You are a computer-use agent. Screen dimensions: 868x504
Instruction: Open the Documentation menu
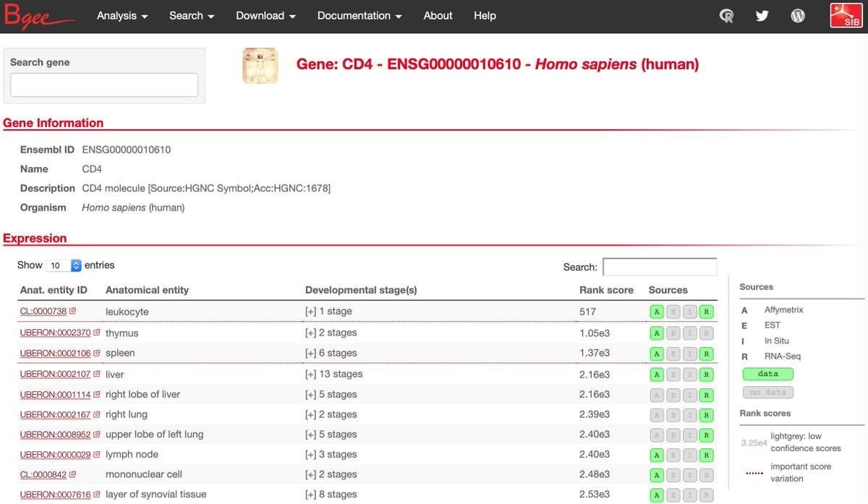(x=359, y=16)
